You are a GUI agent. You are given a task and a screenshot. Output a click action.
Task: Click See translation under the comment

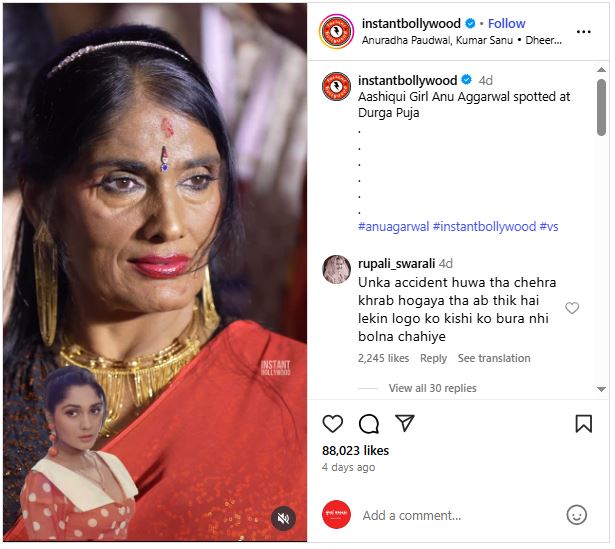494,358
